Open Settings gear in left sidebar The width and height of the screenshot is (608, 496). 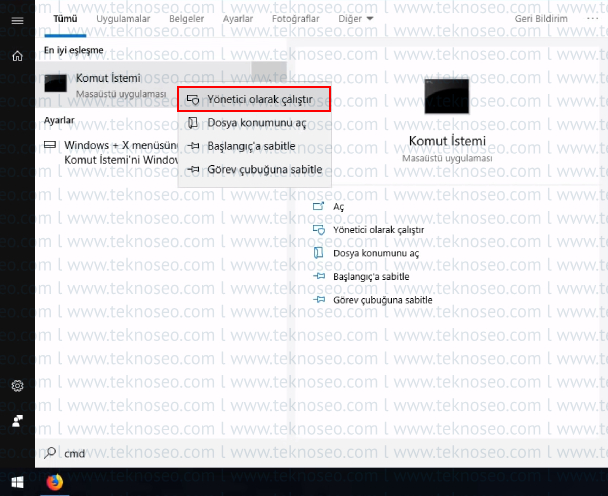17,385
